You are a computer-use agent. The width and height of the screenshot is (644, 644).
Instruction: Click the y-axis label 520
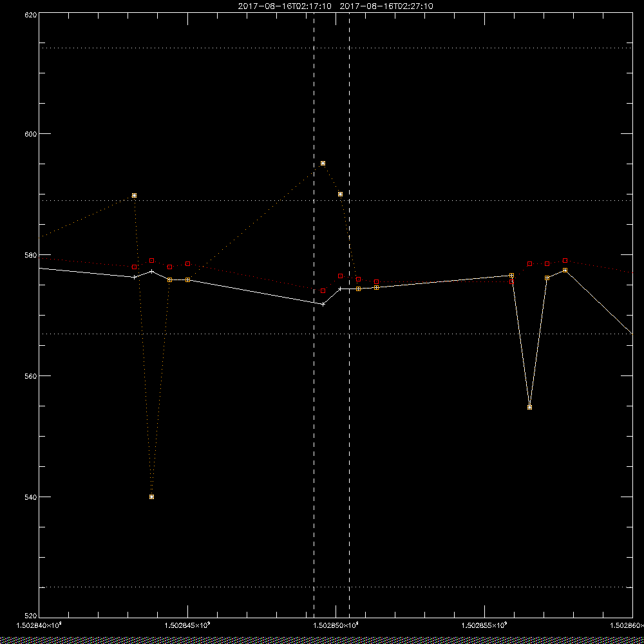[x=32, y=615]
